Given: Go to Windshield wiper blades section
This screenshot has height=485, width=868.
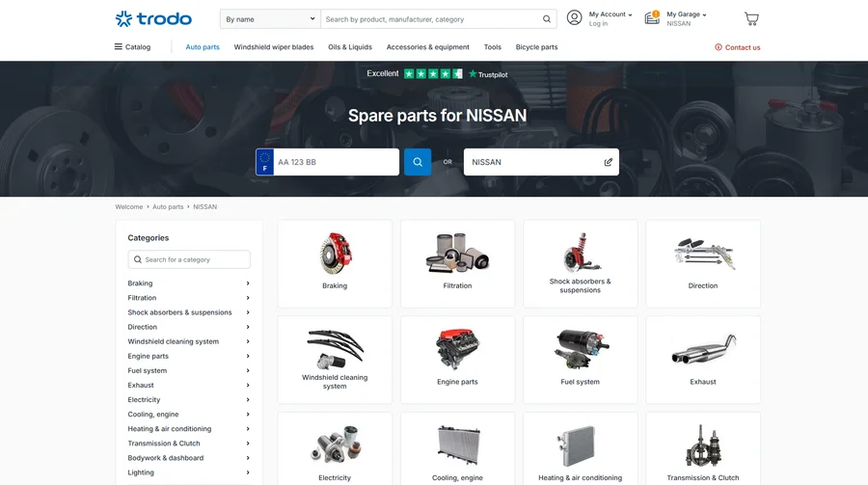Looking at the screenshot, I should [274, 47].
